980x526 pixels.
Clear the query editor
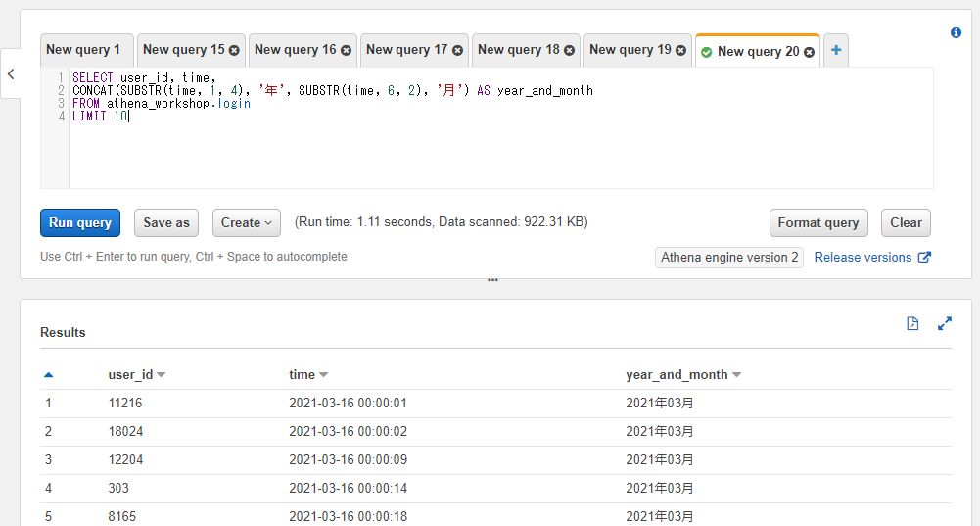pos(906,222)
